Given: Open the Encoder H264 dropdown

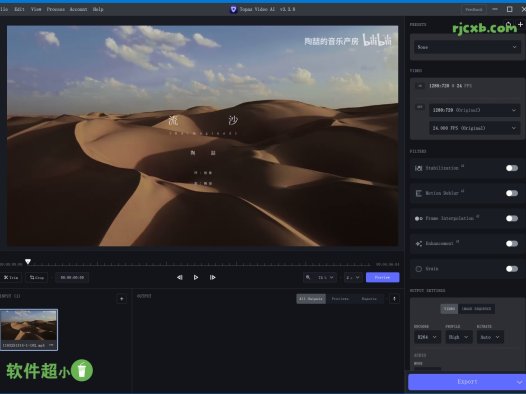Looking at the screenshot, I should [427, 337].
